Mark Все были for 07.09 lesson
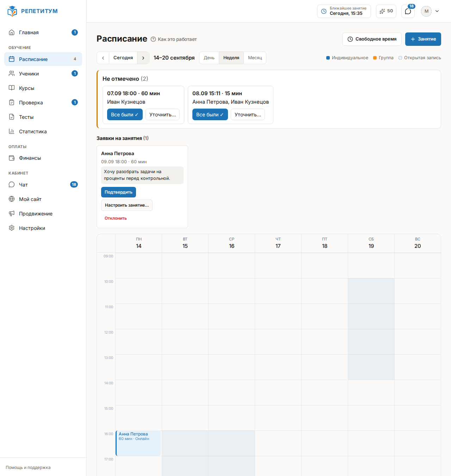The width and height of the screenshot is (451, 476). [x=125, y=115]
